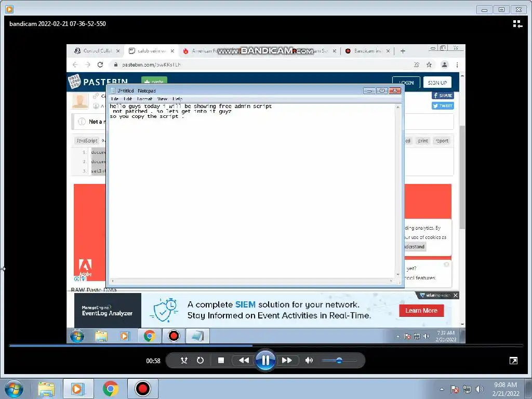
Task: Select Media Player in the outer taskbar
Action: (x=78, y=389)
